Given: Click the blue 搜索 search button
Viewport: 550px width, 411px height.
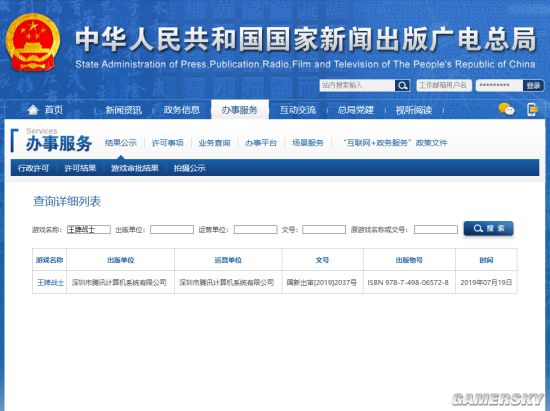Looking at the screenshot, I should pos(489,229).
